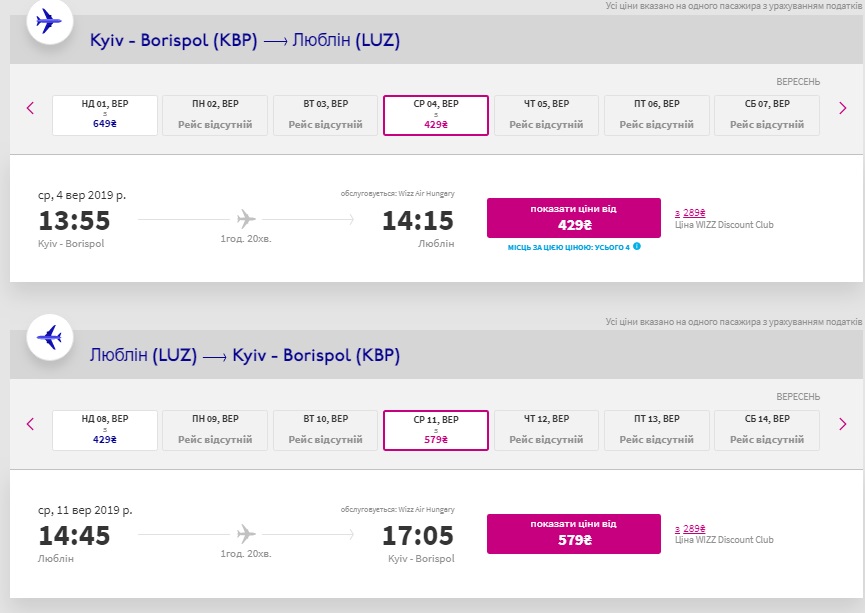Click the return flight airplane logo icon
This screenshot has height=613, width=865.
tap(48, 336)
